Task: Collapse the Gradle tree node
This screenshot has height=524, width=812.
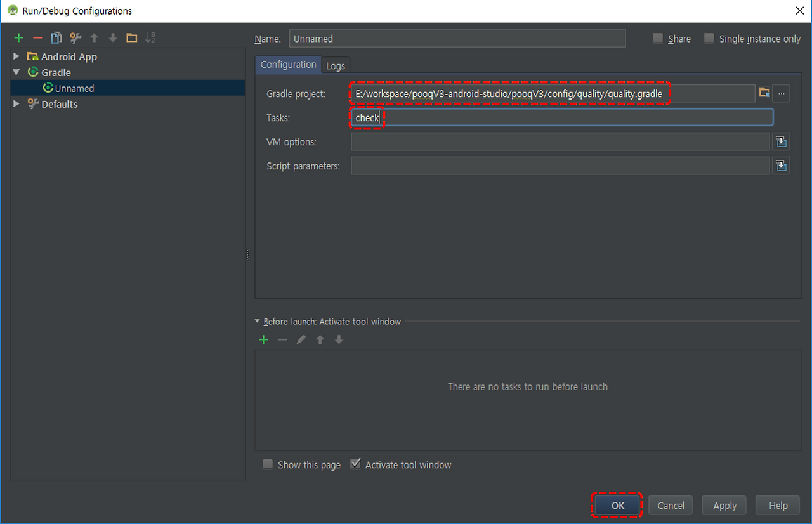Action: (x=16, y=72)
